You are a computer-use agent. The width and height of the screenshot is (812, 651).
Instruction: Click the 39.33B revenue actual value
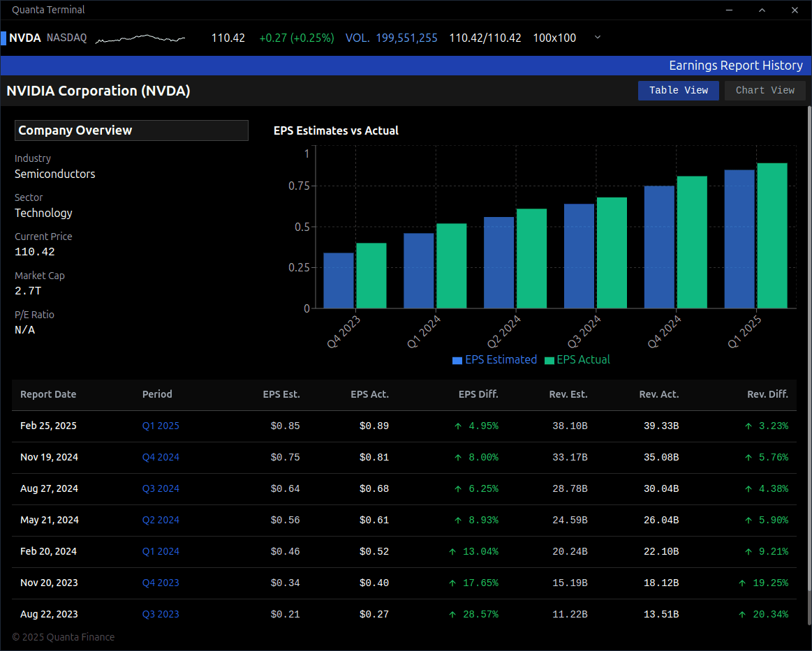click(x=660, y=426)
